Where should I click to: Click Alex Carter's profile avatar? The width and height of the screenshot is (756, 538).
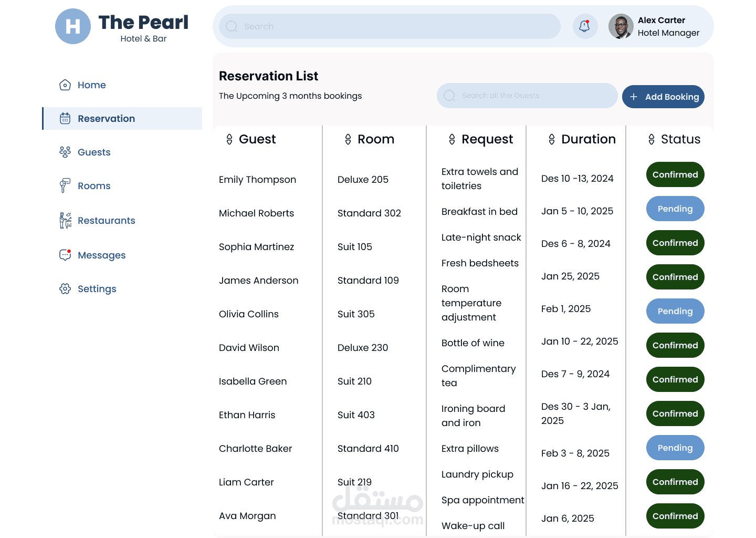click(621, 26)
